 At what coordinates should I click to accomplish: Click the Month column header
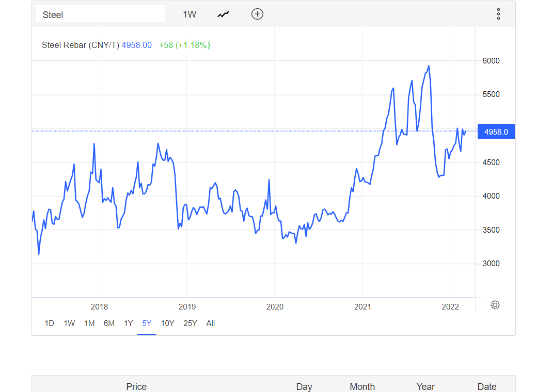(x=362, y=386)
